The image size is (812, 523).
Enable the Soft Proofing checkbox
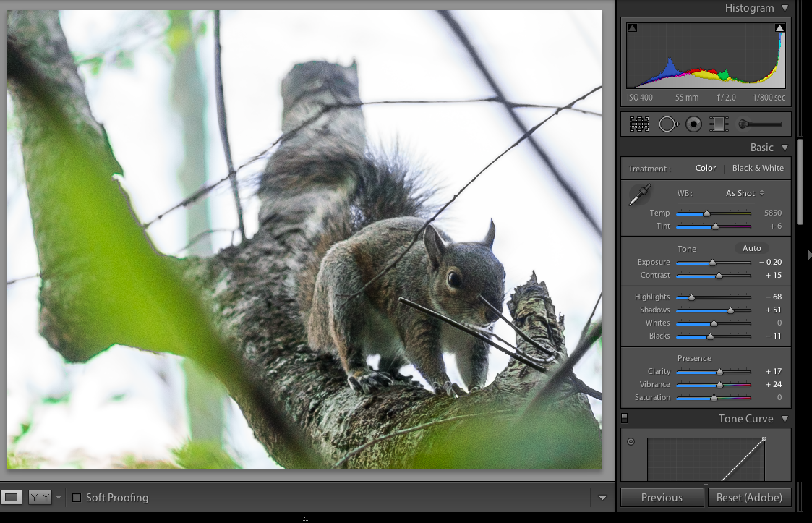click(77, 498)
